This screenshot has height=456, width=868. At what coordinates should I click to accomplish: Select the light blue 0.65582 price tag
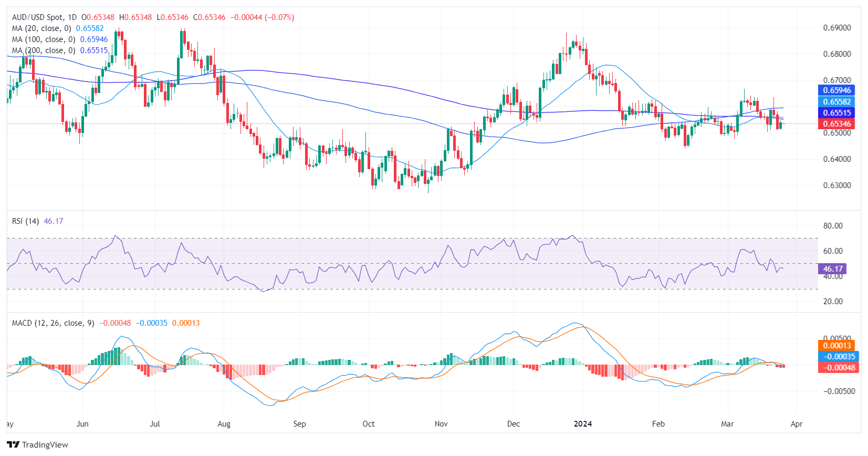(x=836, y=102)
